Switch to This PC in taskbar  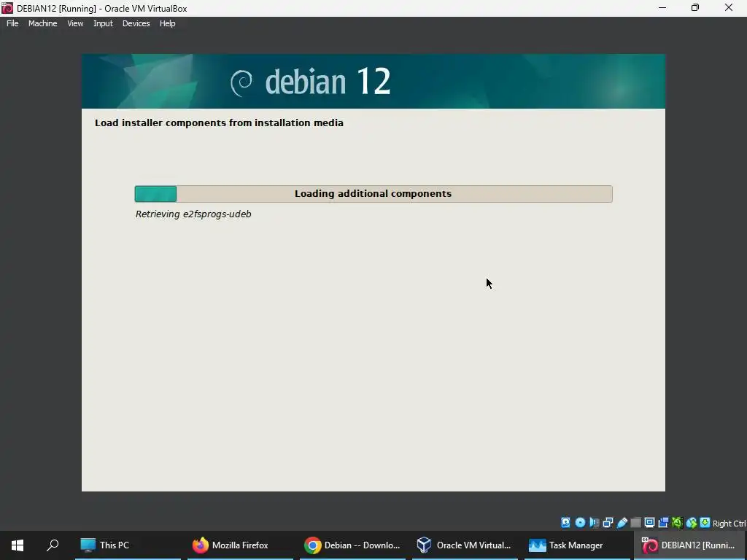[x=128, y=545]
